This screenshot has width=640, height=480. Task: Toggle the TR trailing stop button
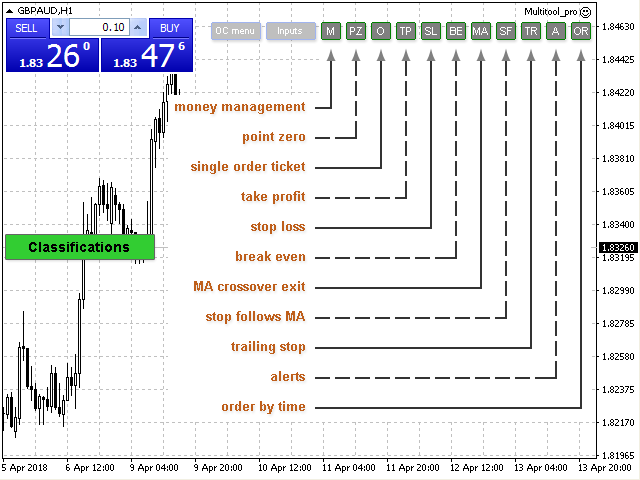click(x=531, y=31)
